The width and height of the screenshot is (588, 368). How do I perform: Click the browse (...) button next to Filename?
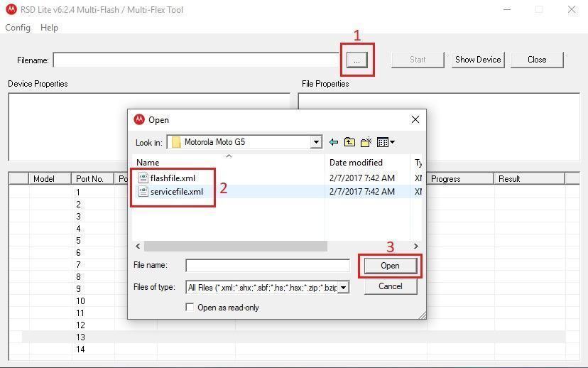[x=356, y=60]
